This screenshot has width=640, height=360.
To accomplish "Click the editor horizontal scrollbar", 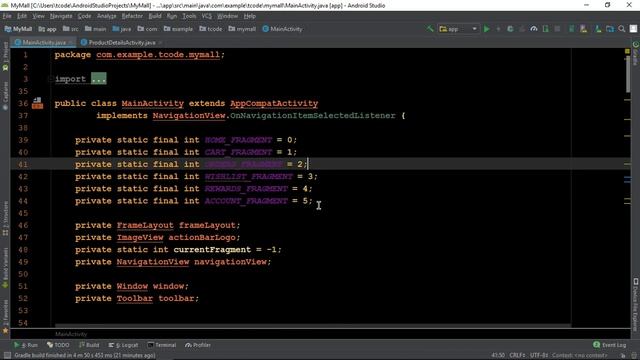I will (x=312, y=326).
